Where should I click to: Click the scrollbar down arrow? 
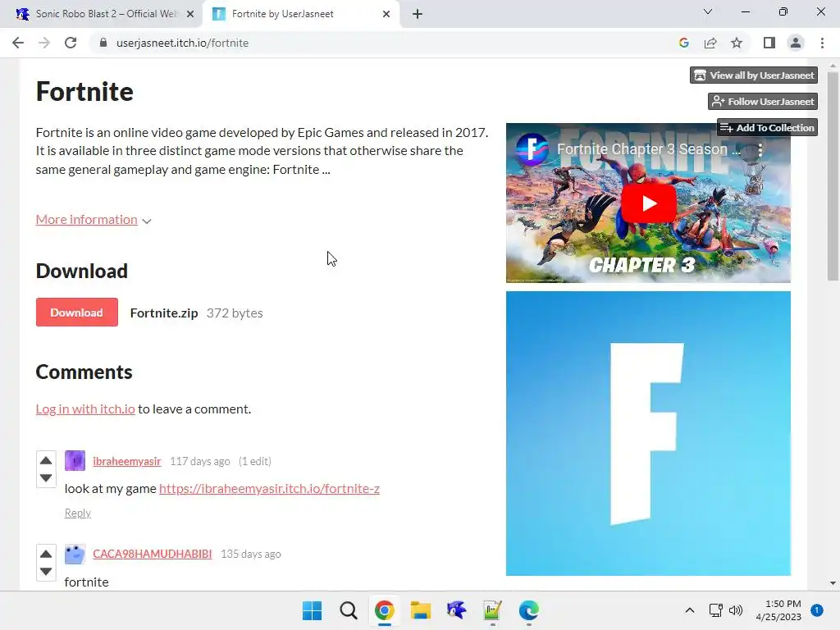pyautogui.click(x=833, y=583)
